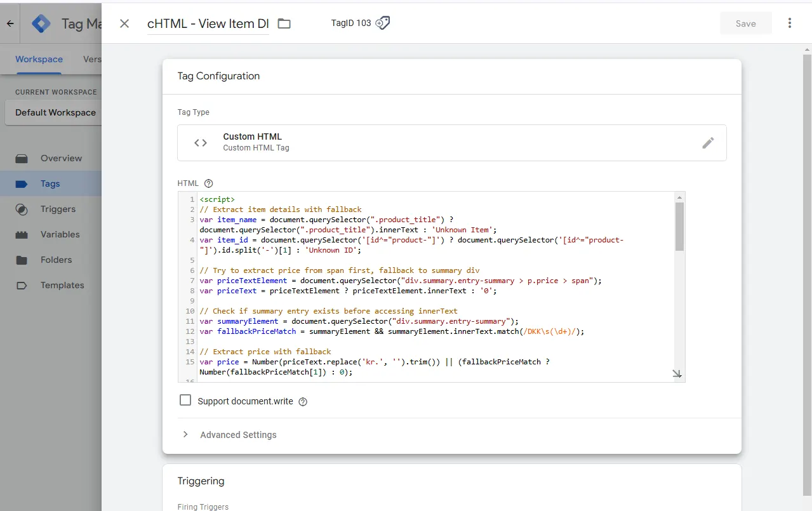Select Triggers in the sidebar
812x511 pixels.
pyautogui.click(x=58, y=209)
